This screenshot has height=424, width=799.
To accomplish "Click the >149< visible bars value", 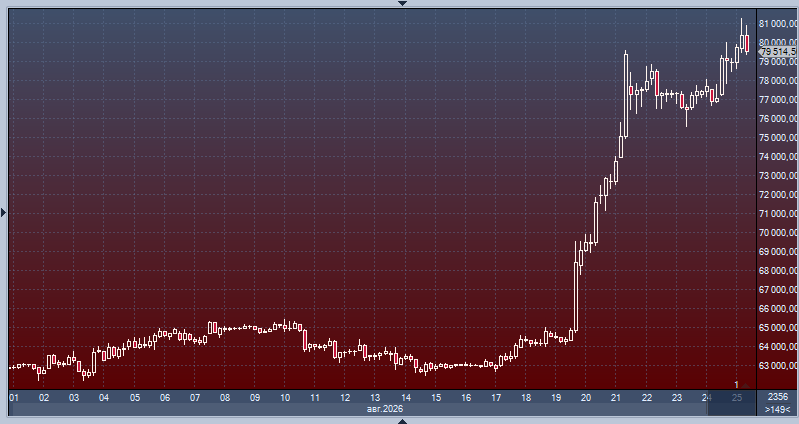I will click(x=778, y=409).
